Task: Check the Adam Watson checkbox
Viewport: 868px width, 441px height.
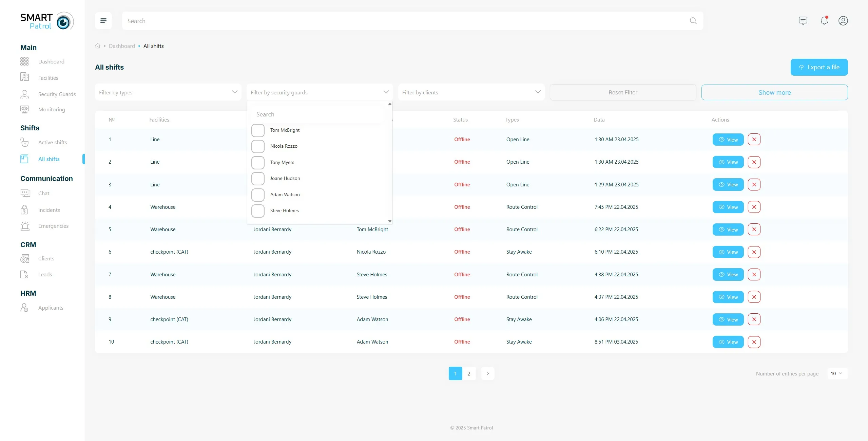Action: (x=258, y=195)
